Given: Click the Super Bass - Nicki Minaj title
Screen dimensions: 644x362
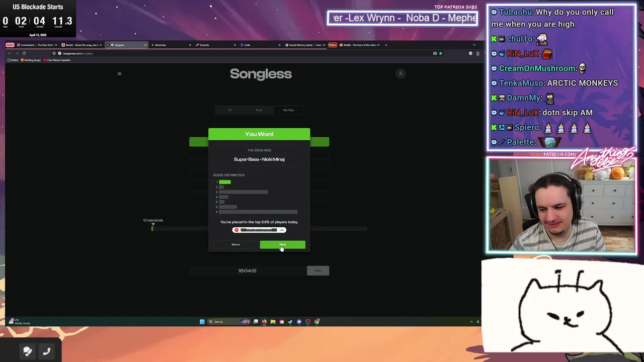Looking at the screenshot, I should point(259,159).
